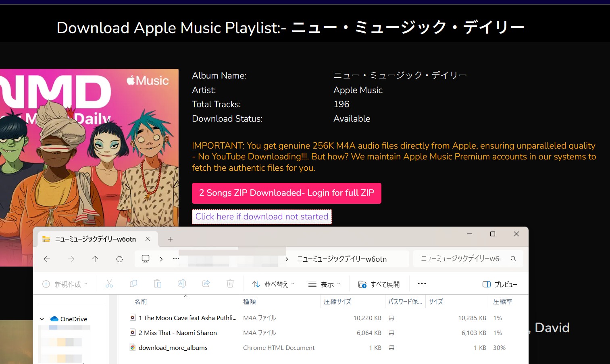The image size is (610, 364).
Task: Click the 6,103 KB size cell
Action: click(474, 333)
